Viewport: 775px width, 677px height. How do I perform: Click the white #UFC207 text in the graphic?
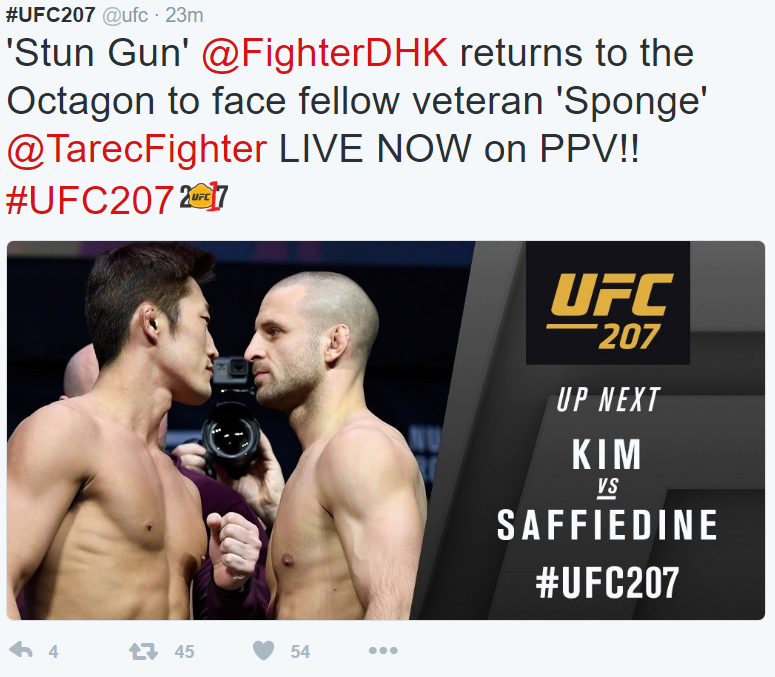click(x=607, y=583)
